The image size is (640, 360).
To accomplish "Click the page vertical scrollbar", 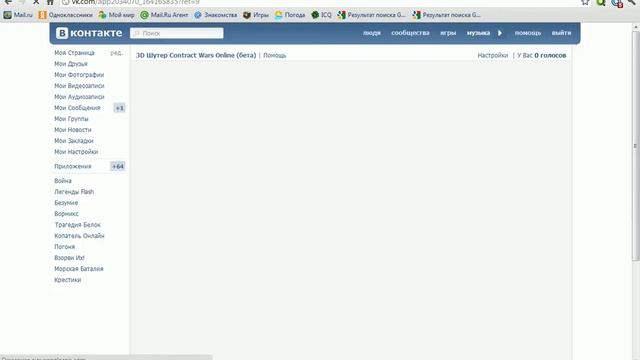I will pos(636,147).
